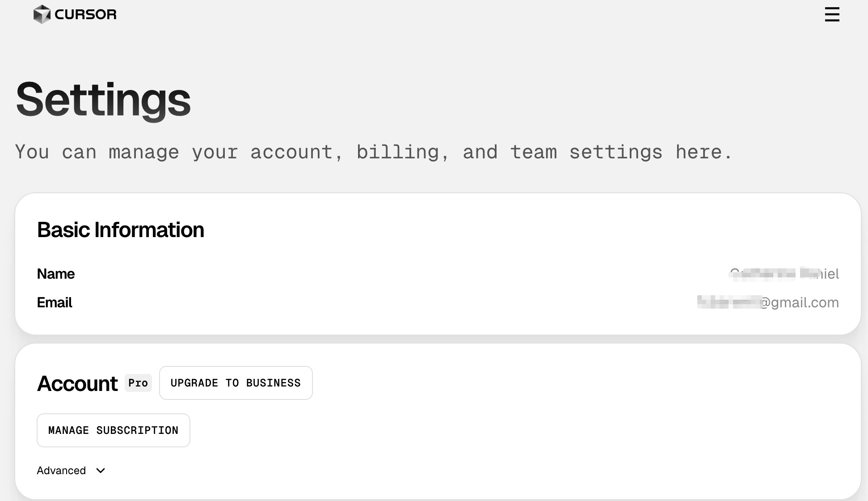Image resolution: width=868 pixels, height=501 pixels.
Task: Click the Account section heading
Action: pyautogui.click(x=77, y=383)
